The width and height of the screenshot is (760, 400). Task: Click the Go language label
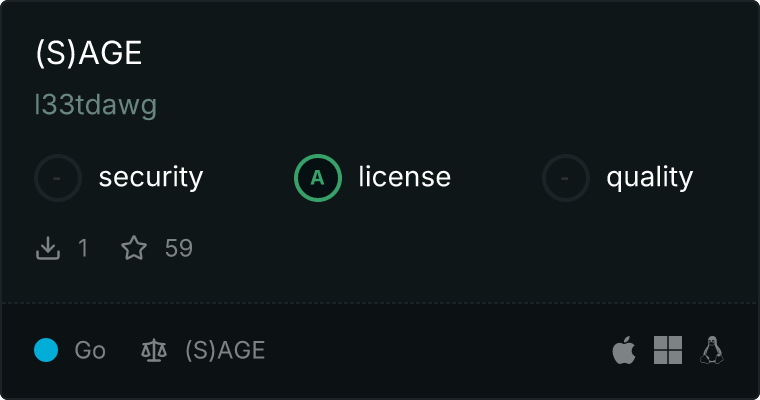coord(90,350)
